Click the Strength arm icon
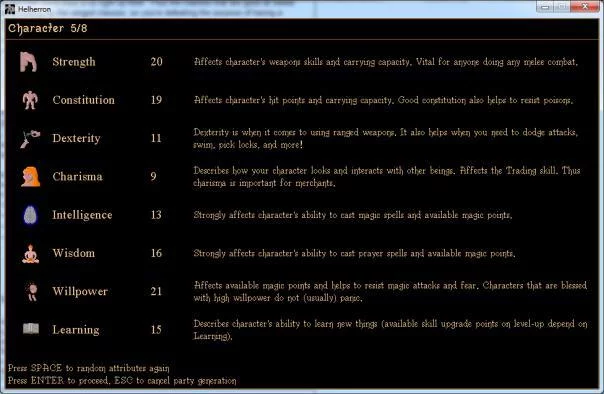 [29, 62]
